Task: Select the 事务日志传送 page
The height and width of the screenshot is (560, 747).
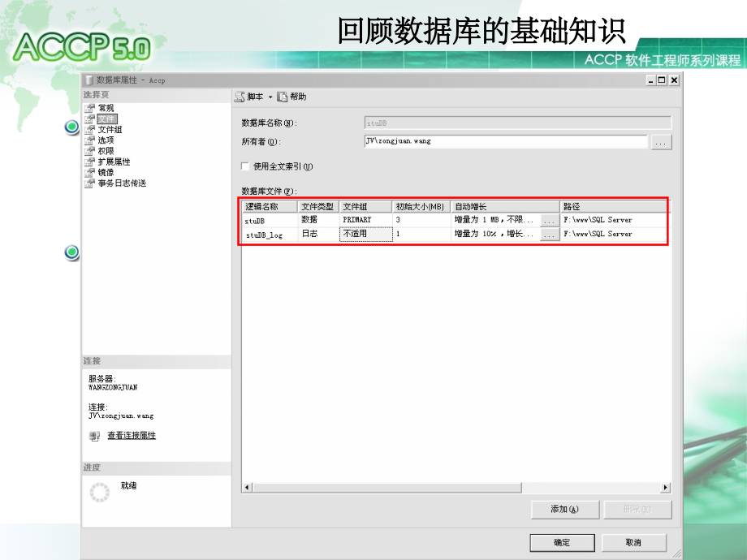Action: click(120, 182)
